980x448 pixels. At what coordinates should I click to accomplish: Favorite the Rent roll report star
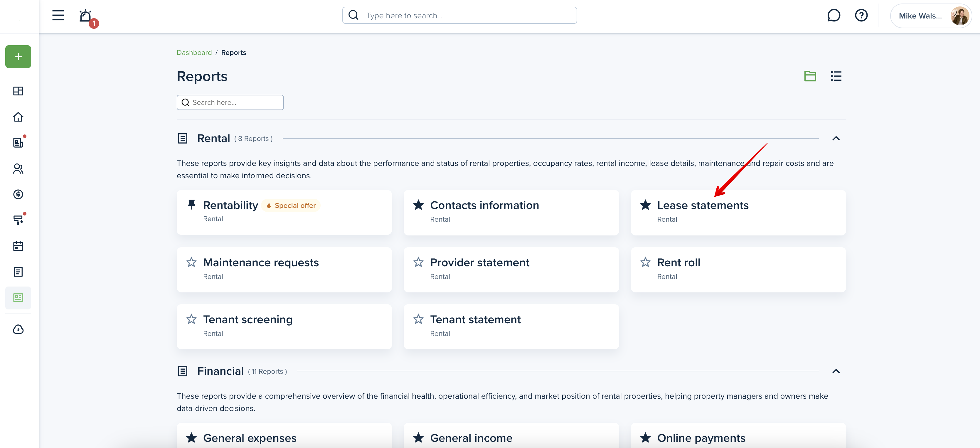click(x=646, y=262)
